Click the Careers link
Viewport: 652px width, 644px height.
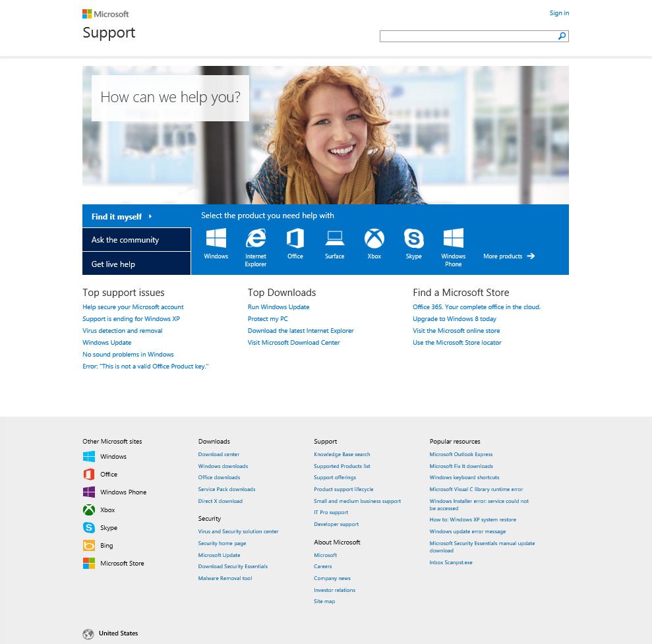click(322, 566)
